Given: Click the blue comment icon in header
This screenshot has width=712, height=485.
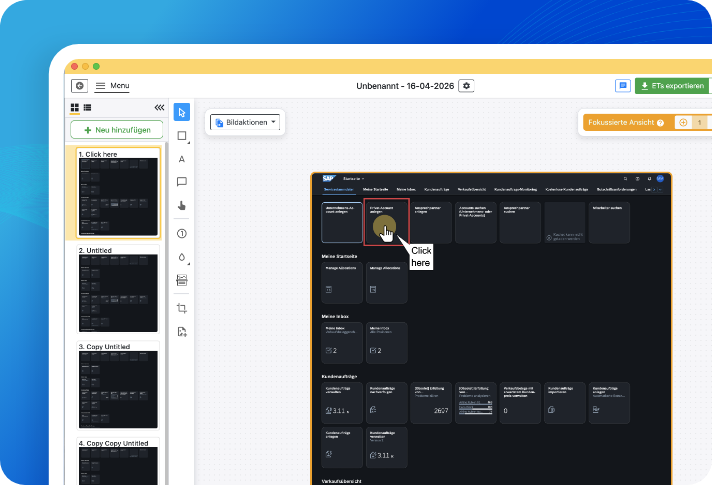Looking at the screenshot, I should click(x=623, y=86).
